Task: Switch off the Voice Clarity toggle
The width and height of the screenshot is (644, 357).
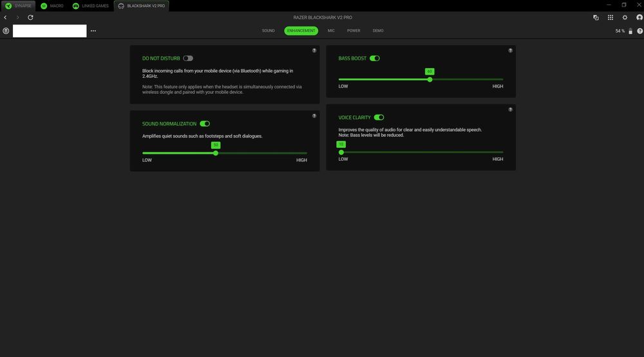Action: pyautogui.click(x=379, y=117)
